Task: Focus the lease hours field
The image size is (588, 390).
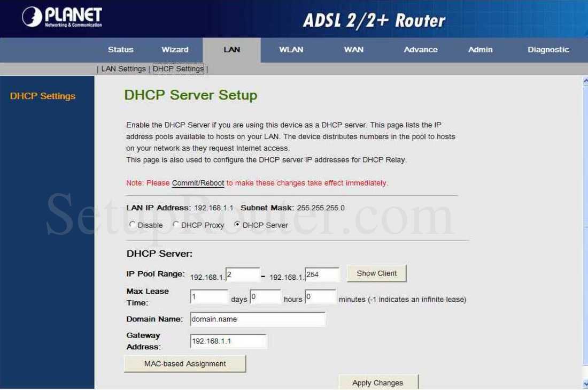Action: click(265, 296)
